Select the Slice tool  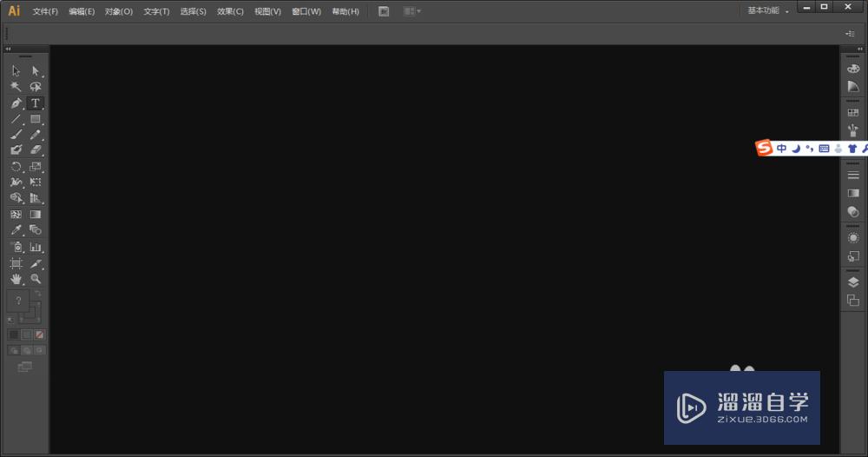[36, 263]
